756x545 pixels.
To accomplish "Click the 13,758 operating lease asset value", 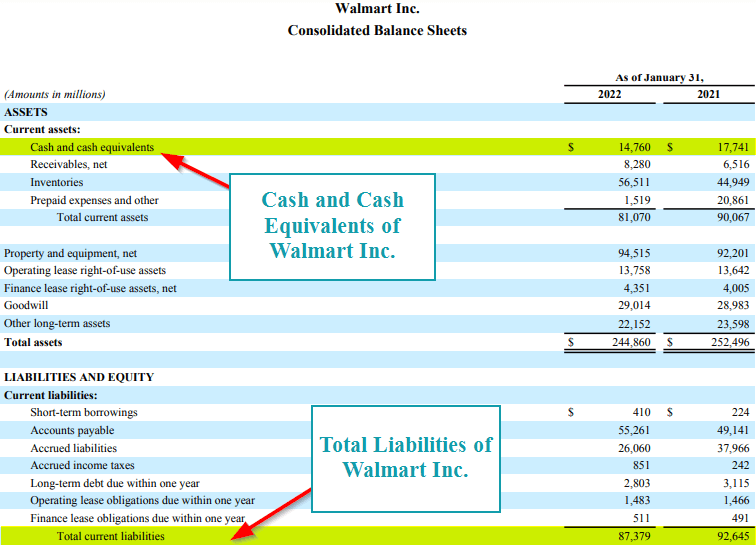I will coord(634,271).
